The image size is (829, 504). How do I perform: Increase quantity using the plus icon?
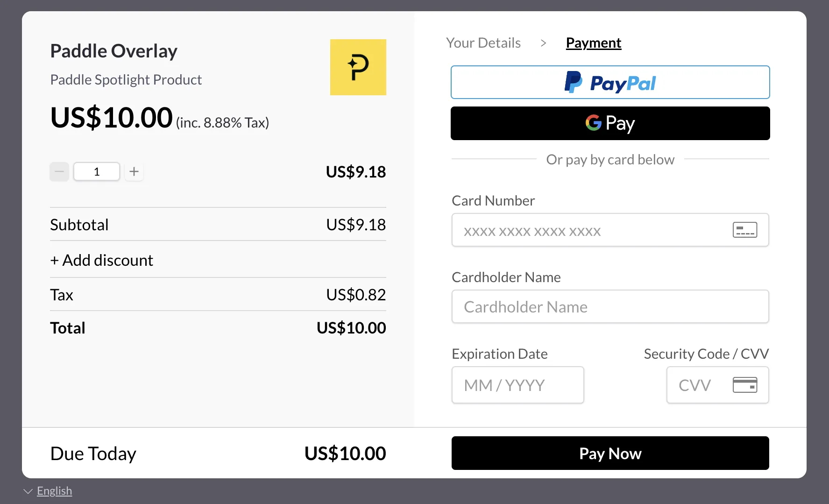pyautogui.click(x=134, y=171)
